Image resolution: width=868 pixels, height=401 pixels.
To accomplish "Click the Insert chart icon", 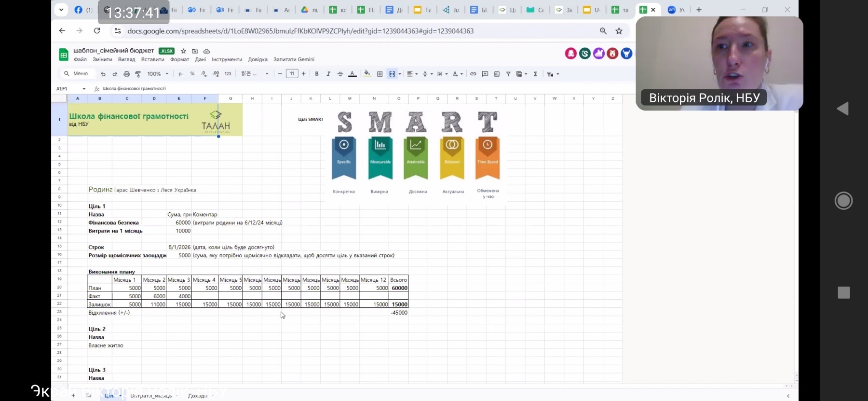I will (x=497, y=74).
